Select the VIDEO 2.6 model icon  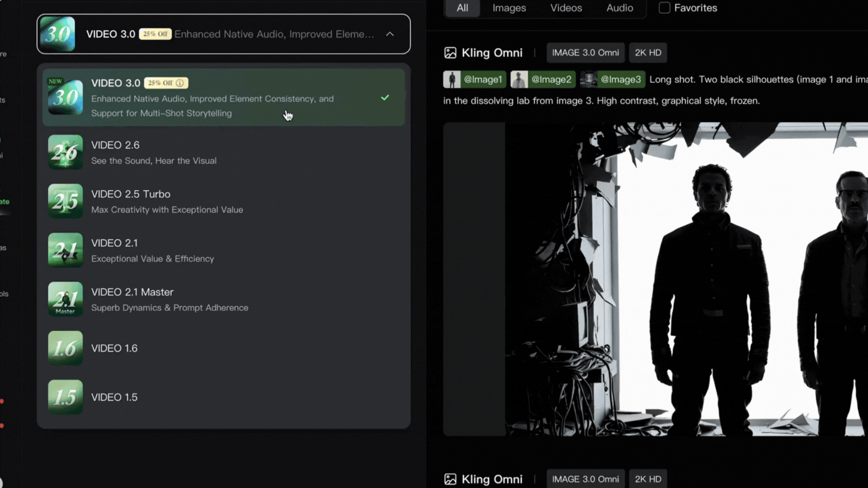pyautogui.click(x=66, y=152)
